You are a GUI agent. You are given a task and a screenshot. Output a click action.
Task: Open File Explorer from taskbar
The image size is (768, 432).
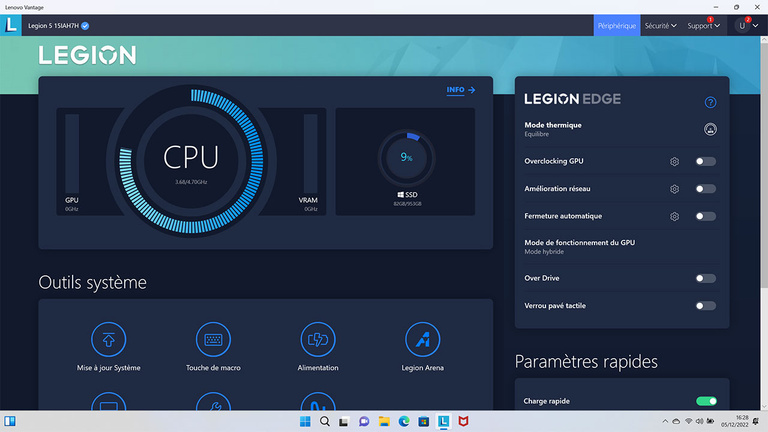pos(384,421)
